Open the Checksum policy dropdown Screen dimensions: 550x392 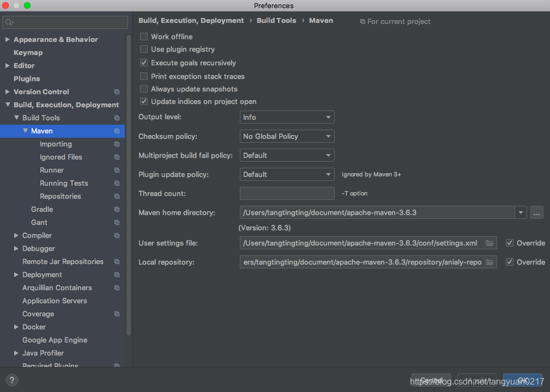287,136
